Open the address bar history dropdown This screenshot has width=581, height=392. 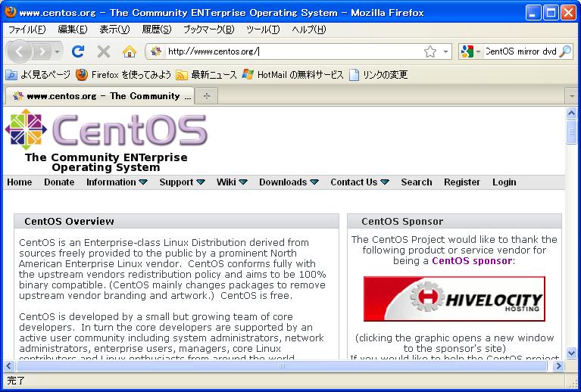click(x=445, y=51)
